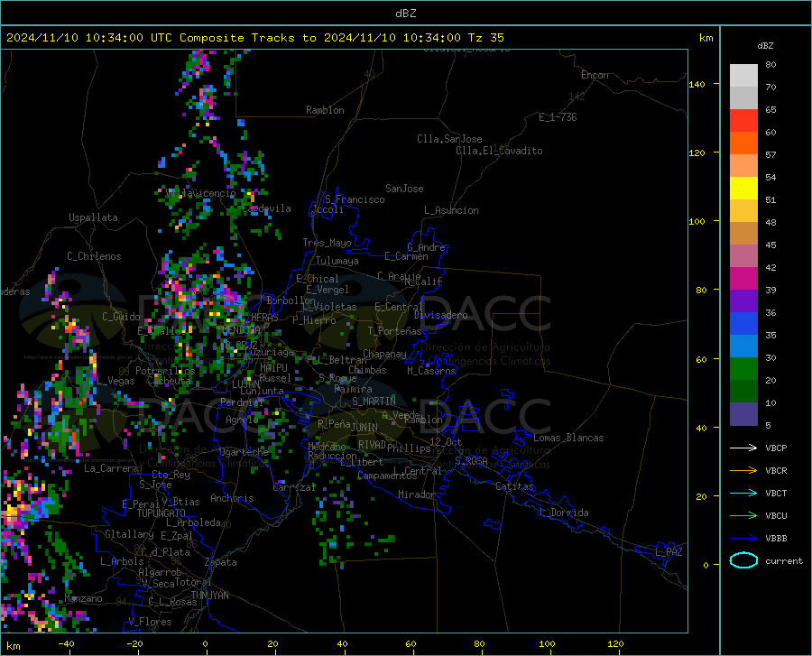Click the 'L_Dormida' map label
The height and width of the screenshot is (656, 812).
pos(563,513)
